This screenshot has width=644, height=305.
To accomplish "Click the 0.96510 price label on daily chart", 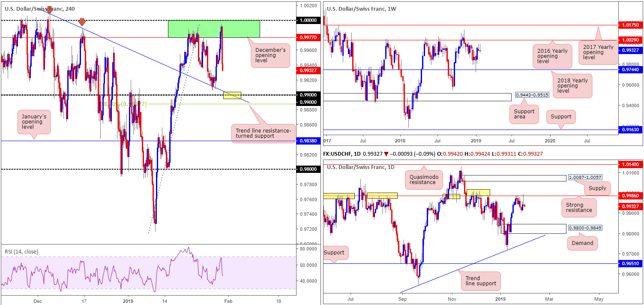I will tap(630, 263).
